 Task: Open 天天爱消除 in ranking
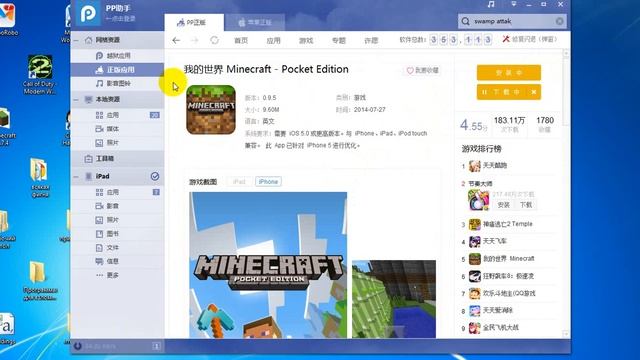click(498, 311)
